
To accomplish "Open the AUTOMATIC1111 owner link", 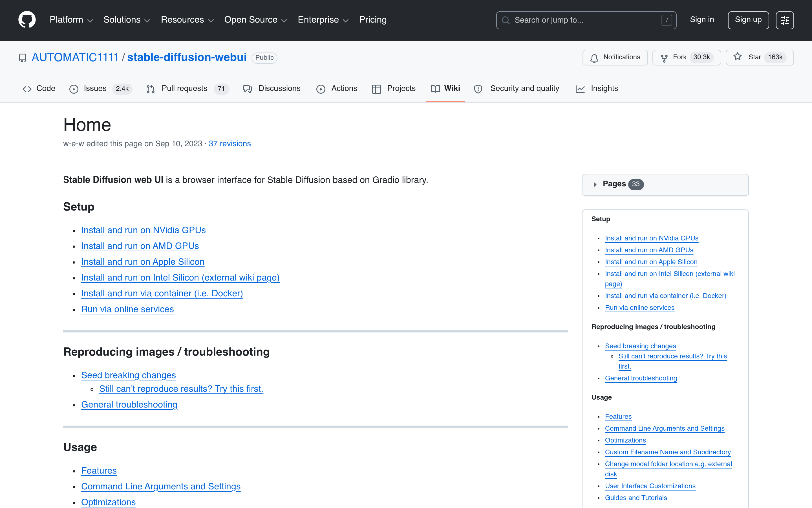I will click(75, 58).
